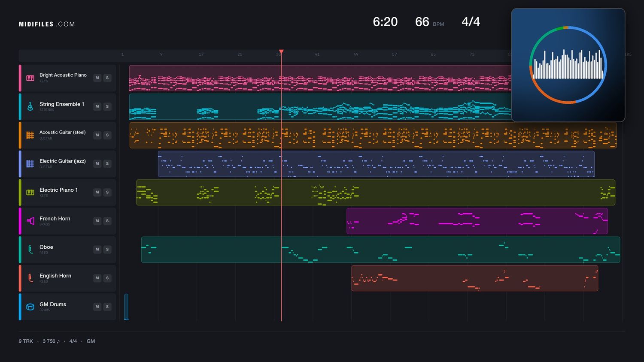Jump to bar 49 on timeline ruler

point(355,54)
